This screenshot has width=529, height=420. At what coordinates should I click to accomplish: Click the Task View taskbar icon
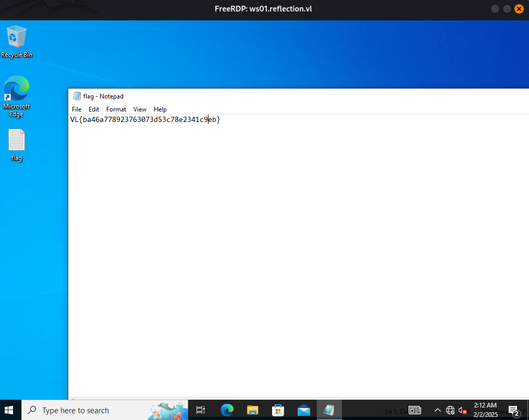(x=201, y=410)
